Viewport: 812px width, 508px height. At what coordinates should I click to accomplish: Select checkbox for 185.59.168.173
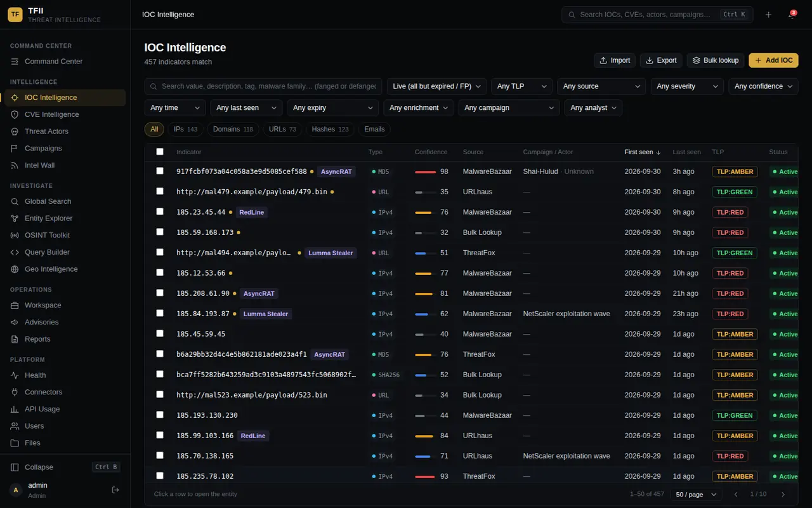point(160,232)
